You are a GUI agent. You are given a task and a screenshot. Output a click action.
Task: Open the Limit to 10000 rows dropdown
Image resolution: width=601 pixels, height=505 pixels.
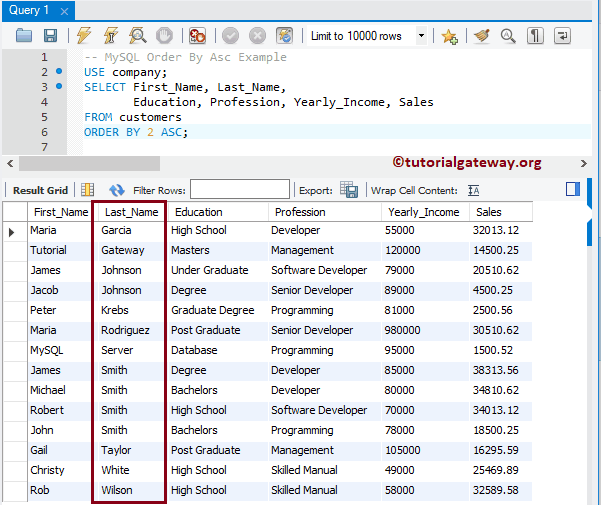click(x=421, y=36)
